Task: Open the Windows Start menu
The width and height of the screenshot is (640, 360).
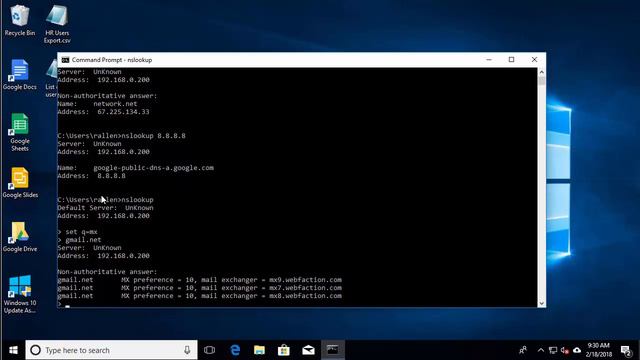Action: tap(13, 350)
